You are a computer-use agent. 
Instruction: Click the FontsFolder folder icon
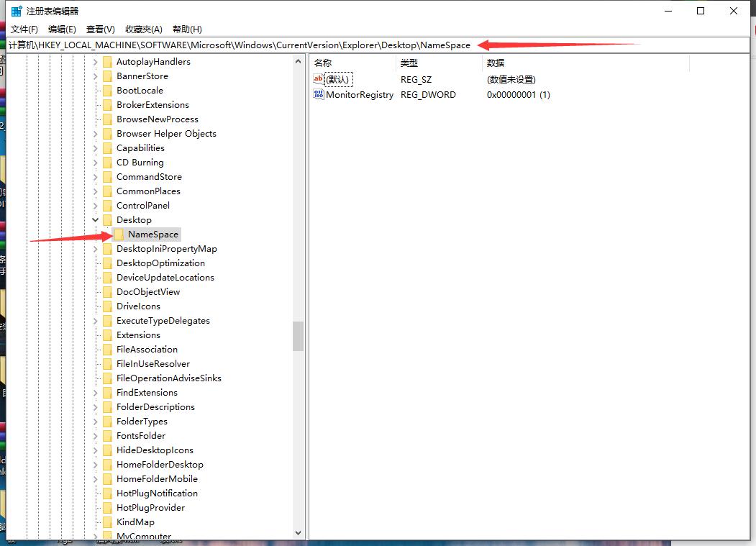coord(107,436)
